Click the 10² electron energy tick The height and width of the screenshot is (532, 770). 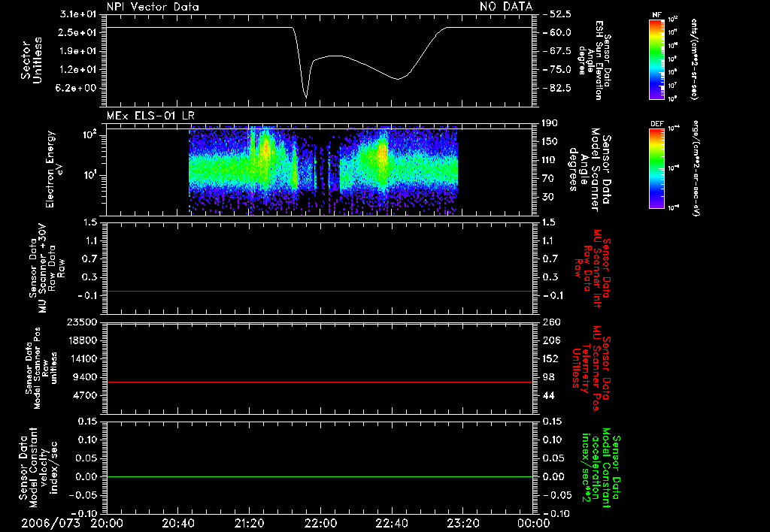(x=89, y=135)
